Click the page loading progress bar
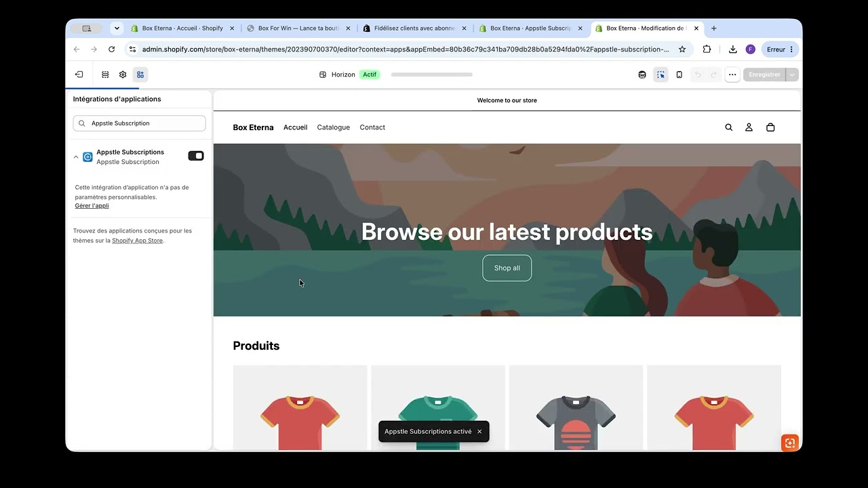 [x=432, y=75]
